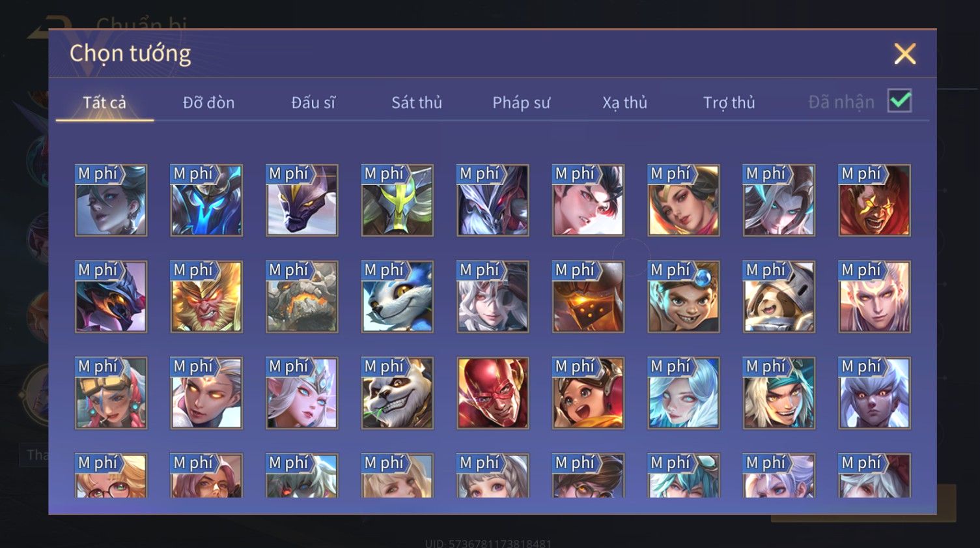This screenshot has width=980, height=548.
Task: Select the Tất cả tab
Action: tap(104, 102)
